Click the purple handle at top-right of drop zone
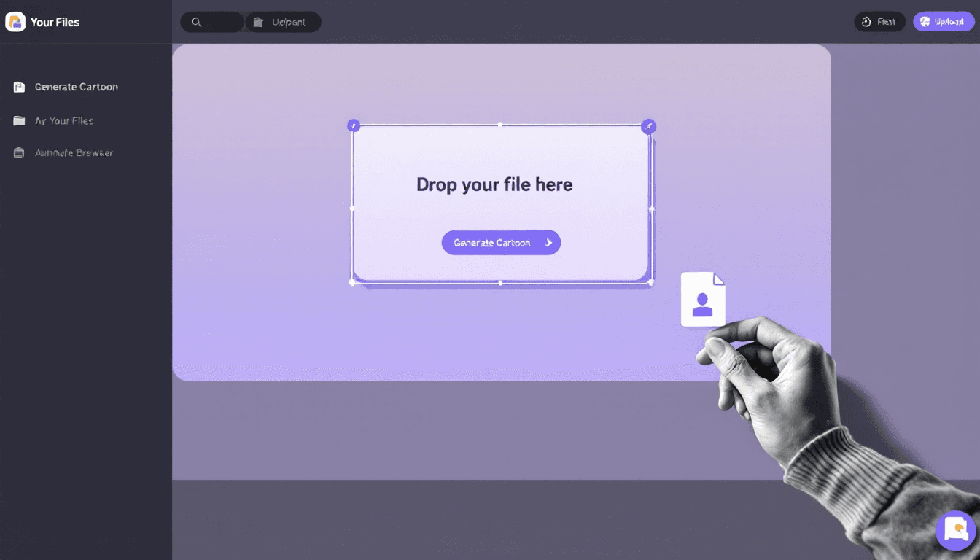Viewport: 980px width, 560px height. (648, 125)
